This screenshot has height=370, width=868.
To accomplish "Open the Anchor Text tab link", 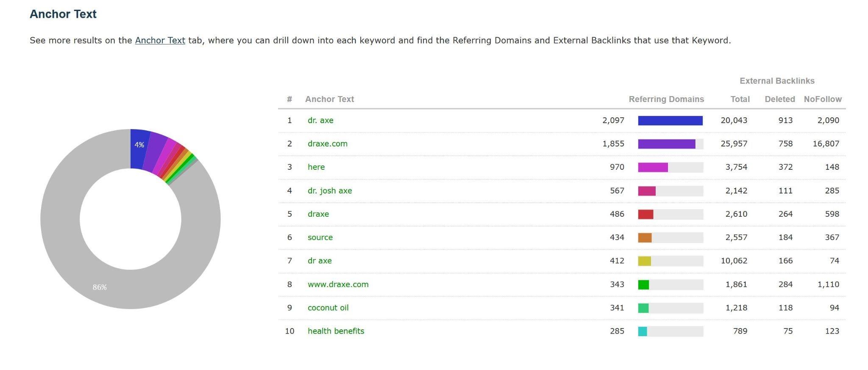I will (x=160, y=41).
